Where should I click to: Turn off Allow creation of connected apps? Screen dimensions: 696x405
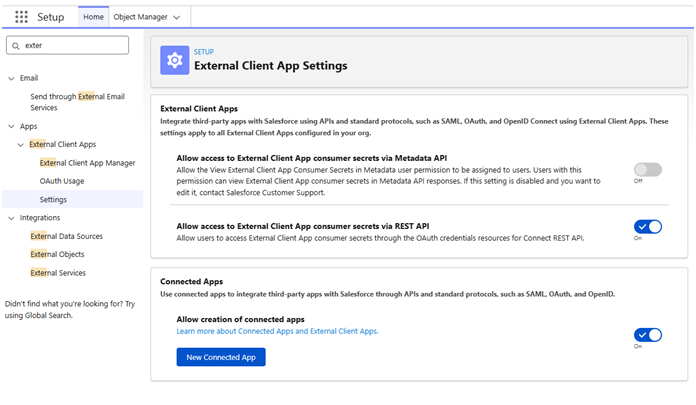(x=647, y=335)
